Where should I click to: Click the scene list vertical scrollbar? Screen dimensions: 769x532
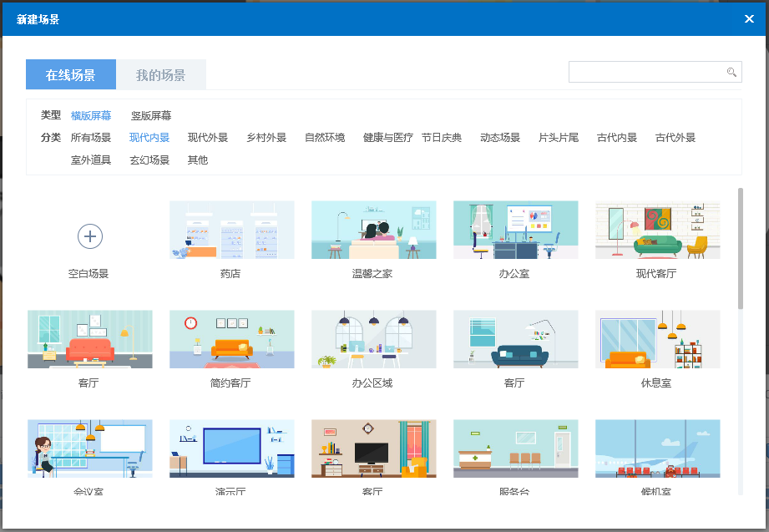[x=740, y=248]
